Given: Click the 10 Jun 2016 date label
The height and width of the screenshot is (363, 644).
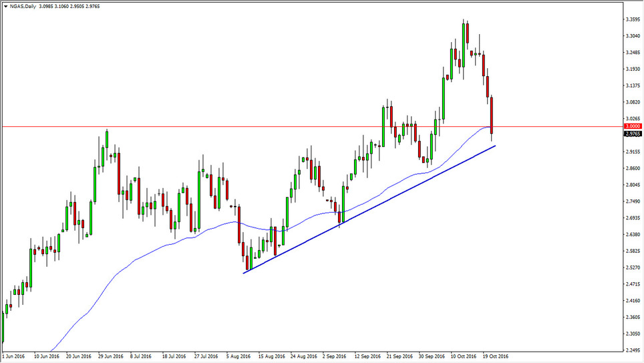Looking at the screenshot, I should click(46, 356).
